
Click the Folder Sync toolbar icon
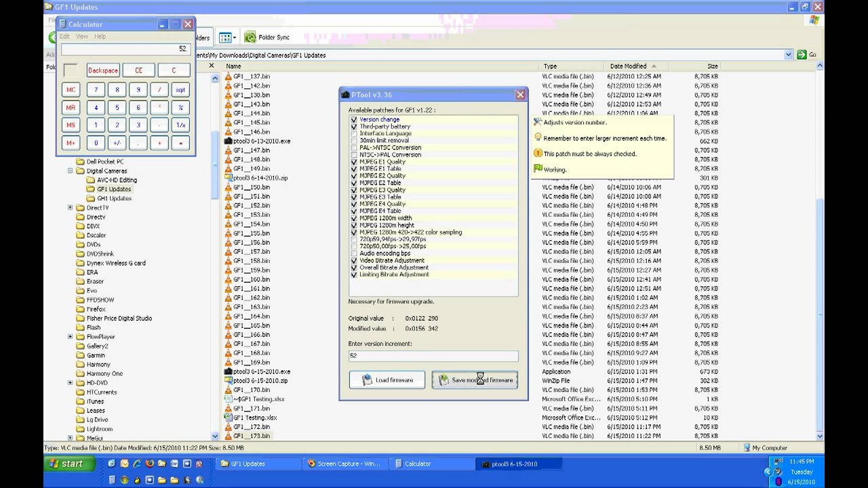point(250,37)
